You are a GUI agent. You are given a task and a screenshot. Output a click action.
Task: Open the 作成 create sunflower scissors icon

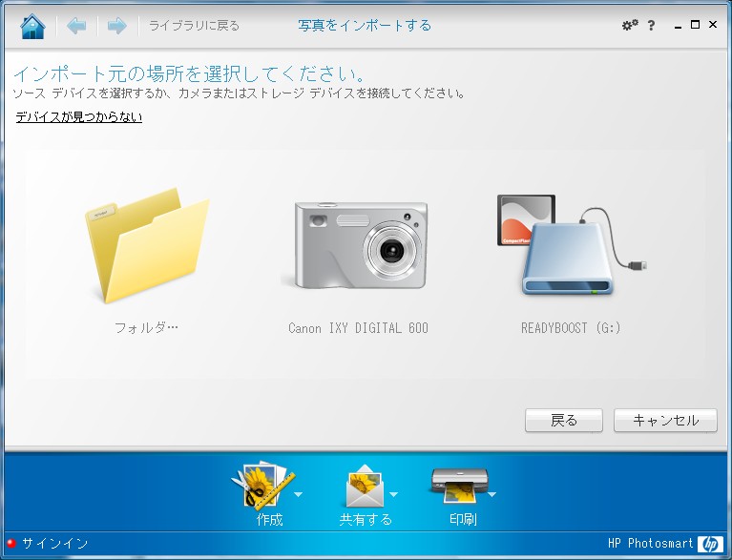[x=262, y=486]
